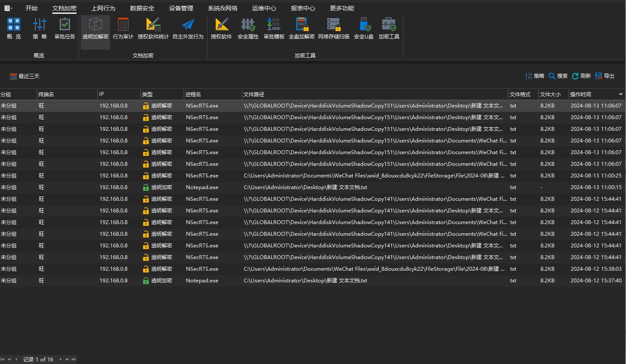Open 网络存储扫描 network storage scan
The height and width of the screenshot is (364, 626).
click(x=334, y=28)
